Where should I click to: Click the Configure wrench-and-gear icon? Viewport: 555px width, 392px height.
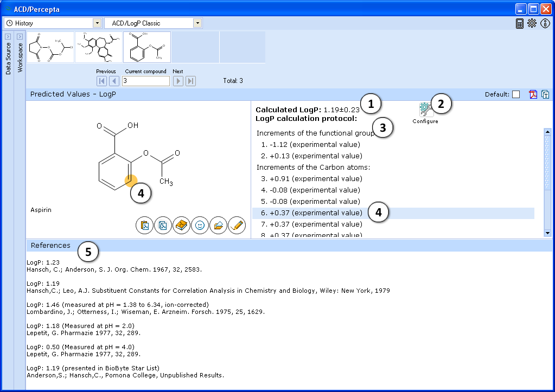click(425, 110)
